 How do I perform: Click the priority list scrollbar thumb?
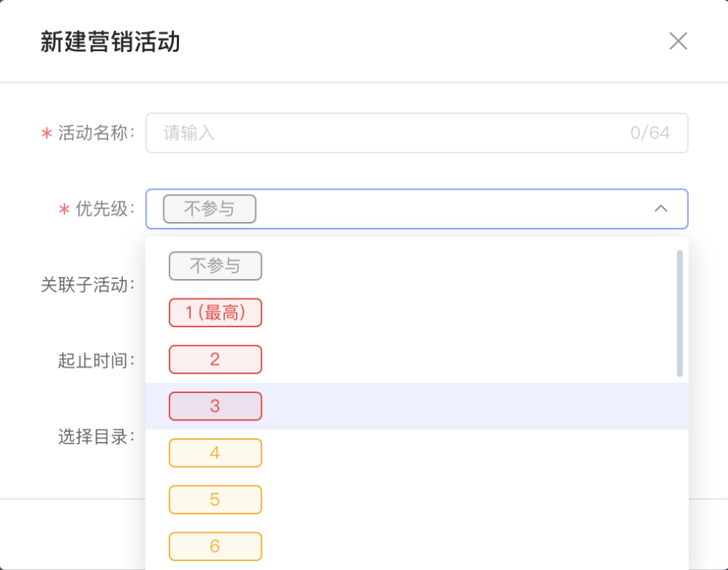point(679,312)
